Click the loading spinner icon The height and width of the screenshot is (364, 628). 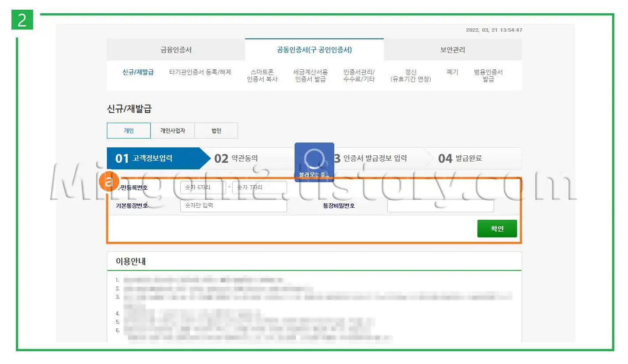[x=314, y=159]
